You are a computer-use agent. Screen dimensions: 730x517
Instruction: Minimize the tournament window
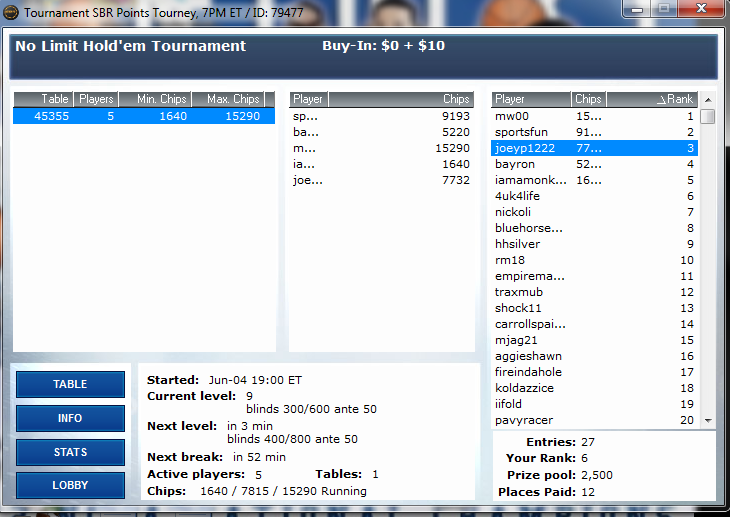(x=637, y=9)
